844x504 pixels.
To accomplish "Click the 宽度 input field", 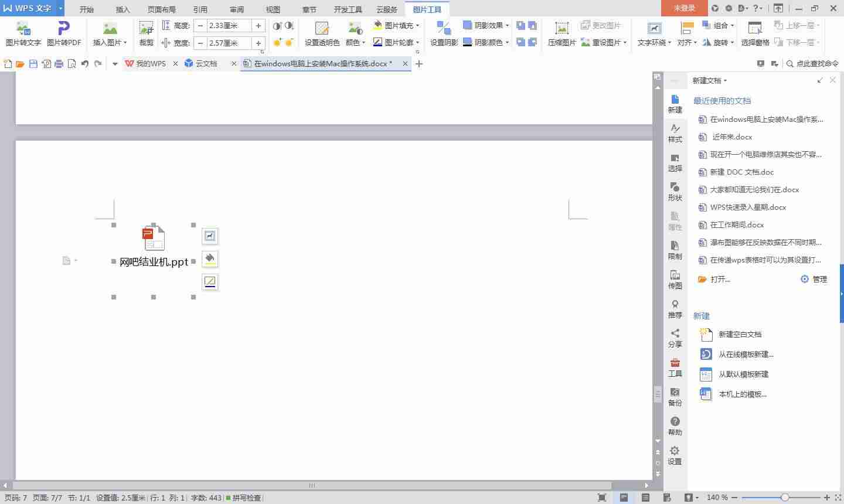I will (229, 43).
